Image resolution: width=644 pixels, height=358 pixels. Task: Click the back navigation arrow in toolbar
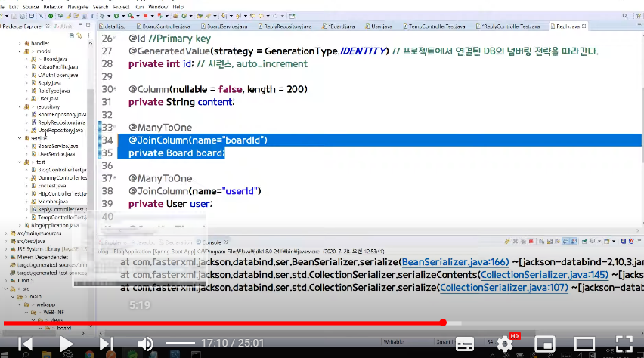click(261, 16)
